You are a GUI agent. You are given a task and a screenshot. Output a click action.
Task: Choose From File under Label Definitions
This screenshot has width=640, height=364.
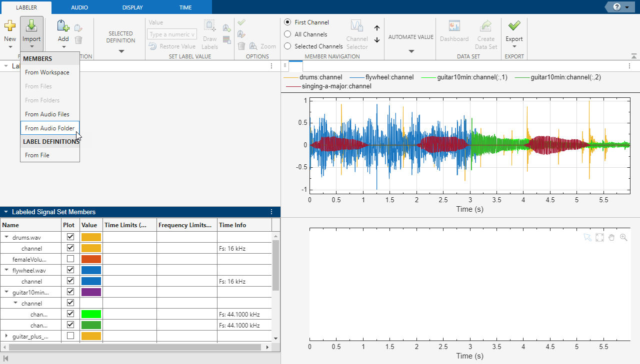pyautogui.click(x=50, y=155)
